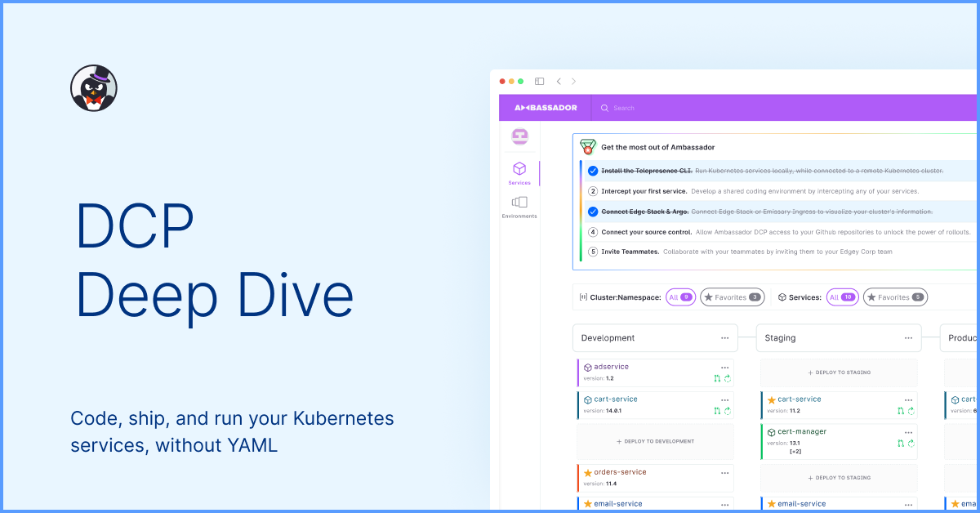The image size is (980, 513).
Task: Open the adservice service link
Action: pos(611,367)
